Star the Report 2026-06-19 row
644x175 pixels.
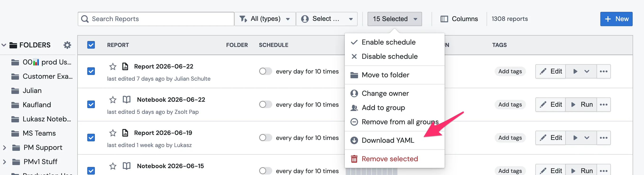113,133
